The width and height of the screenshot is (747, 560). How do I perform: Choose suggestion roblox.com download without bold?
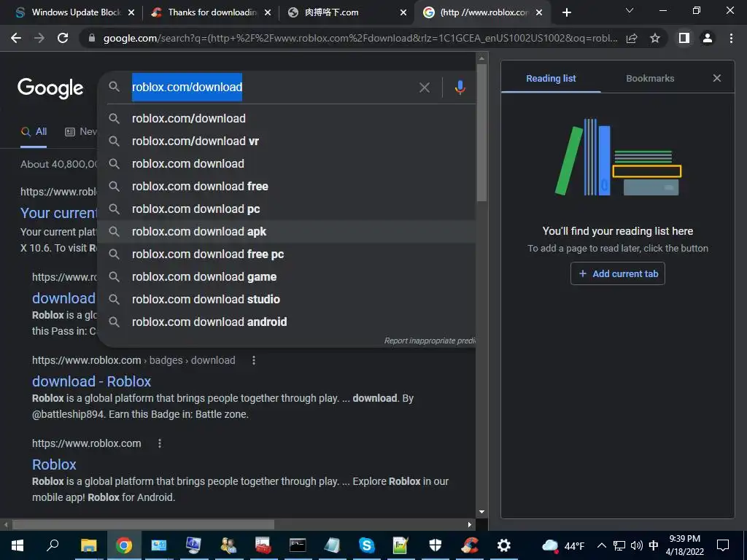pyautogui.click(x=286, y=164)
